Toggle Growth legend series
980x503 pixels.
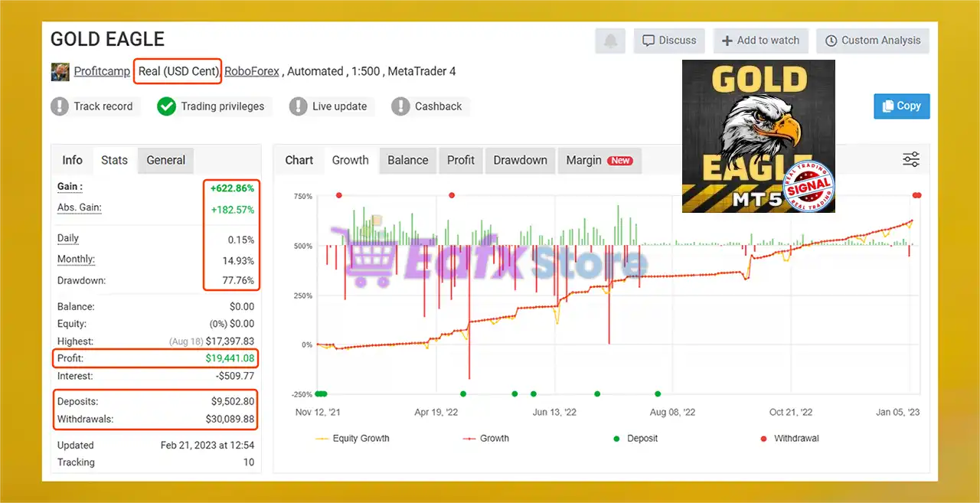tap(486, 439)
